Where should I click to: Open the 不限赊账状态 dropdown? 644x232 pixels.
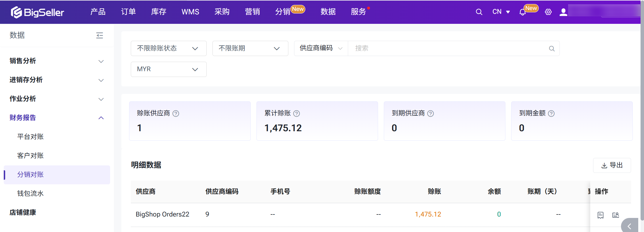168,48
